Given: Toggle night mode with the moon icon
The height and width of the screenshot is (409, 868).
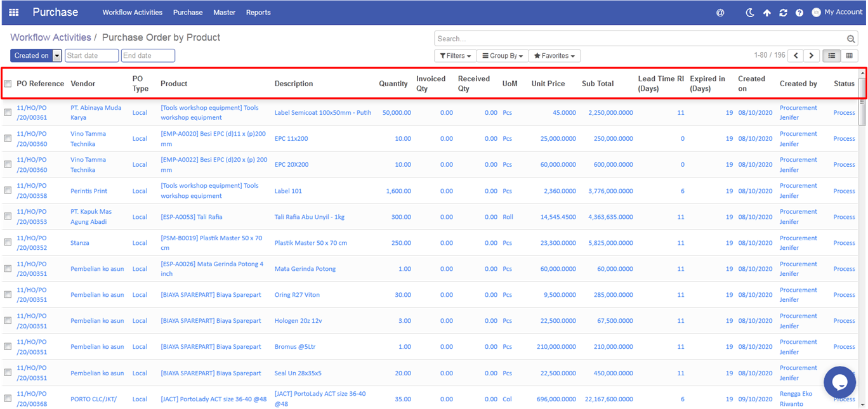Looking at the screenshot, I should click(x=749, y=13).
